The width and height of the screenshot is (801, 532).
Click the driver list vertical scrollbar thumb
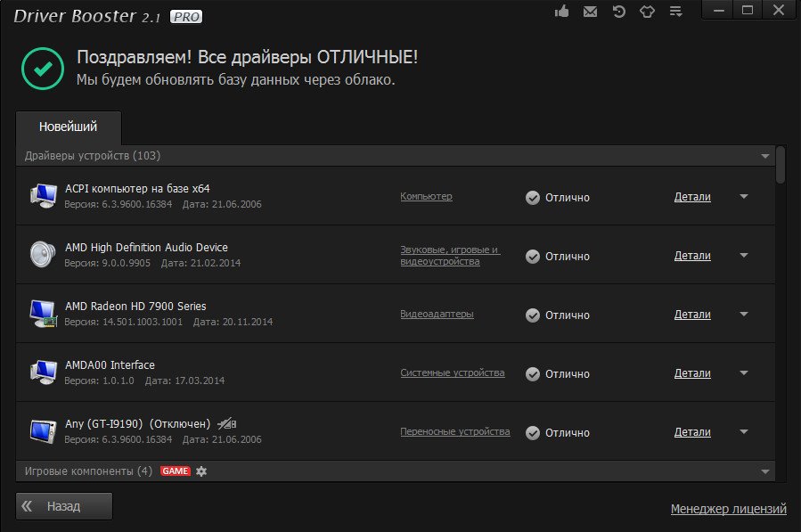coord(780,165)
